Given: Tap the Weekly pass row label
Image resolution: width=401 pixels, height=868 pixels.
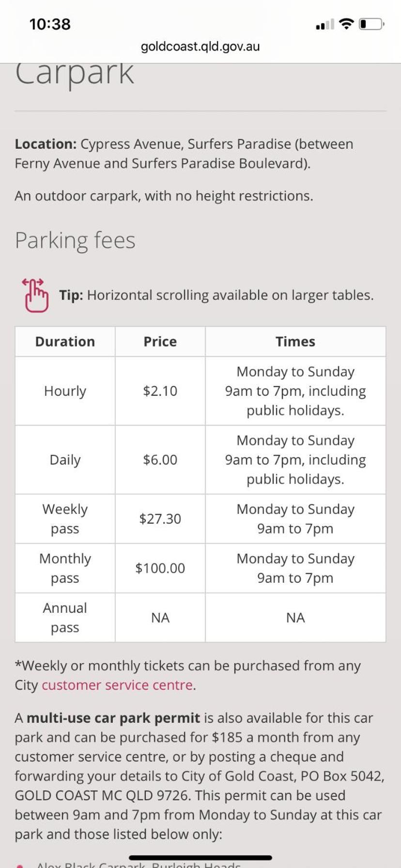Looking at the screenshot, I should pyautogui.click(x=65, y=519).
